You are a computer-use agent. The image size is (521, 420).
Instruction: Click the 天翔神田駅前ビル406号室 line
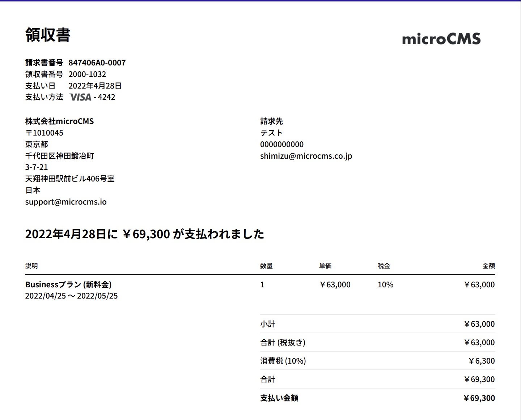(x=70, y=179)
